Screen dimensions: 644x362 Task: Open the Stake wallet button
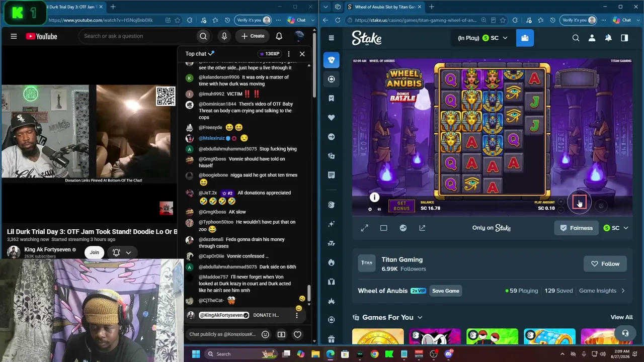(525, 38)
